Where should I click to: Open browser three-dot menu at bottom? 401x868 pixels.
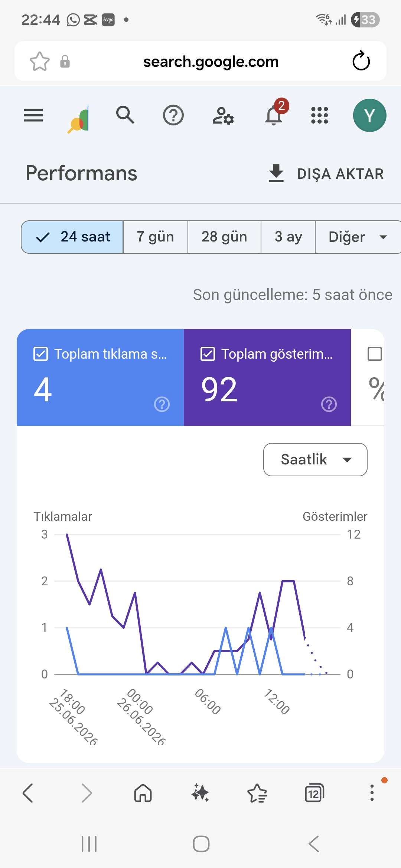372,793
